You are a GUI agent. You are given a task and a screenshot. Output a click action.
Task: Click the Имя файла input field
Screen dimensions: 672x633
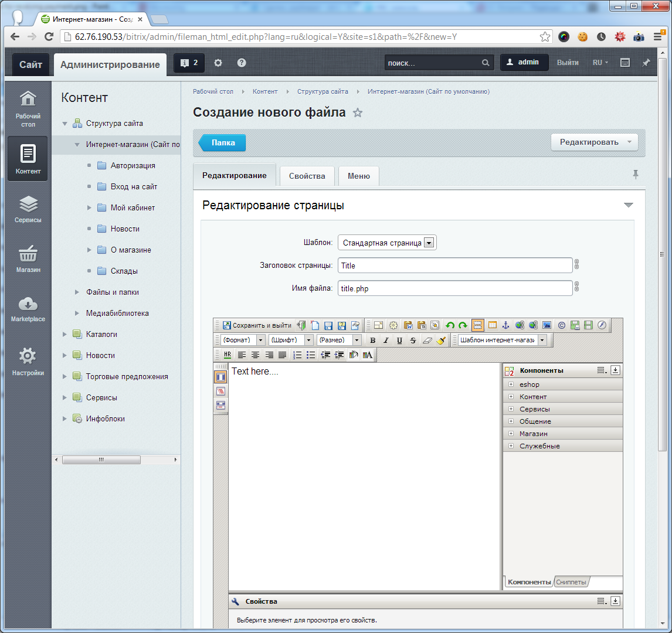(454, 288)
